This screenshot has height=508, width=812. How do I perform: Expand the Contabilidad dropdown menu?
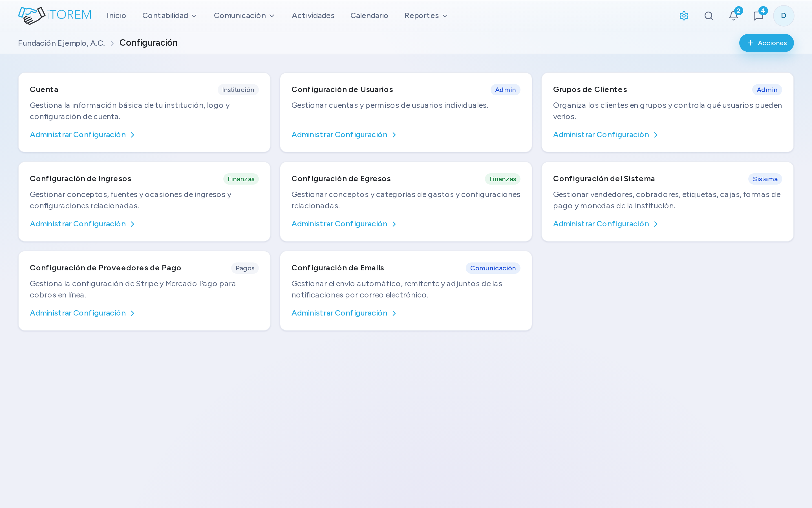tap(169, 16)
